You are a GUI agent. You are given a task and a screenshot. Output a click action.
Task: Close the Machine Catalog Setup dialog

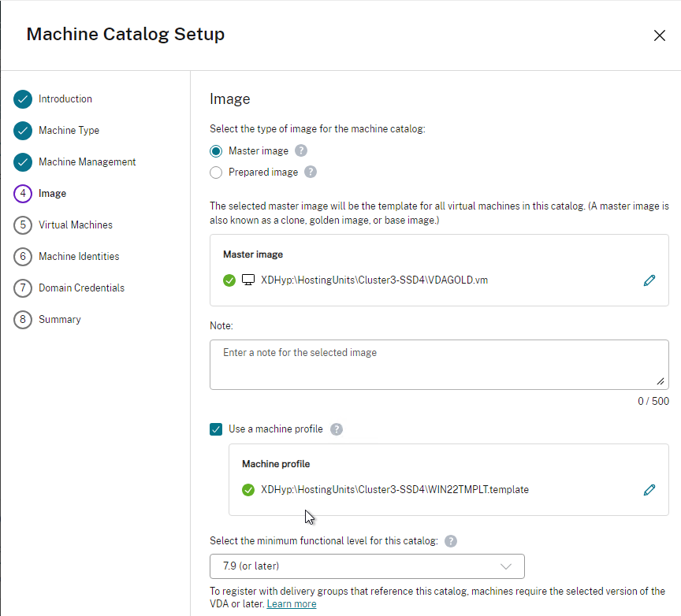point(659,35)
